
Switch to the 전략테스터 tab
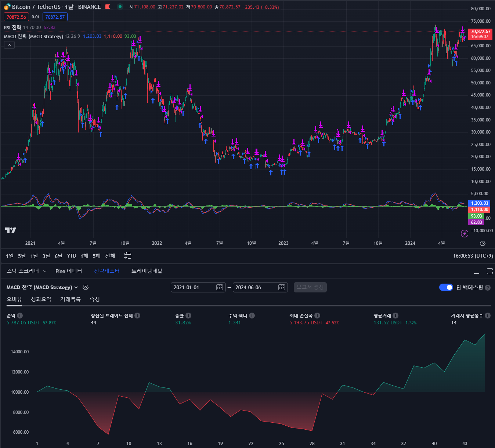(107, 271)
